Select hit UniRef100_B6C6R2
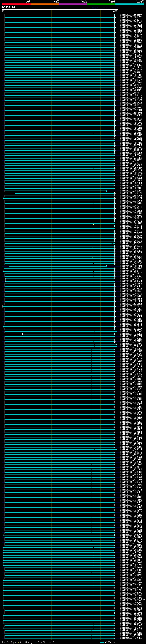Viewport: 146px width, 644px height. (131, 618)
